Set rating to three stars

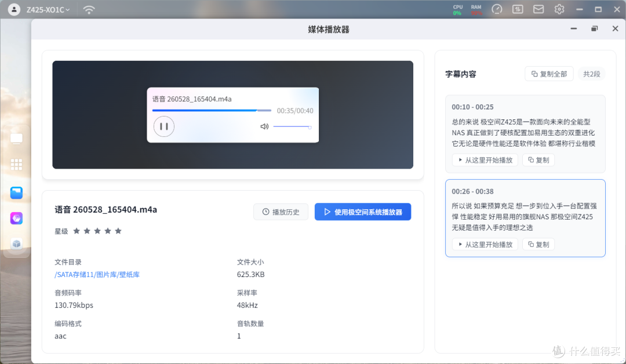click(x=97, y=231)
